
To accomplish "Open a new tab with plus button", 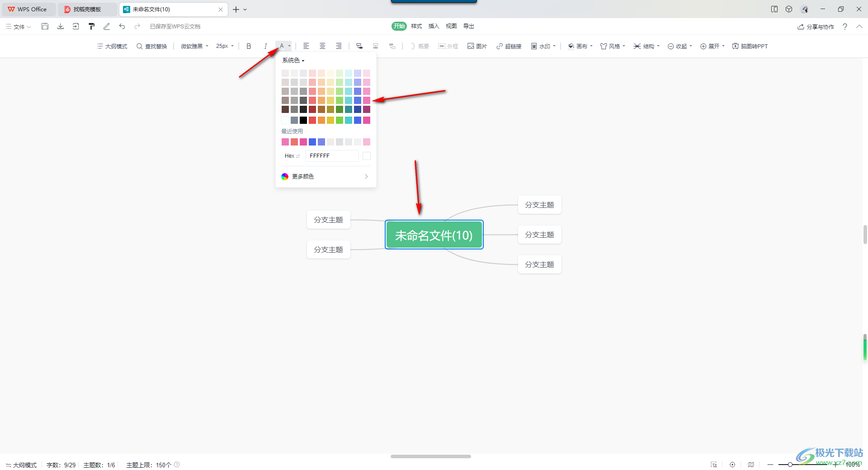I will click(236, 9).
